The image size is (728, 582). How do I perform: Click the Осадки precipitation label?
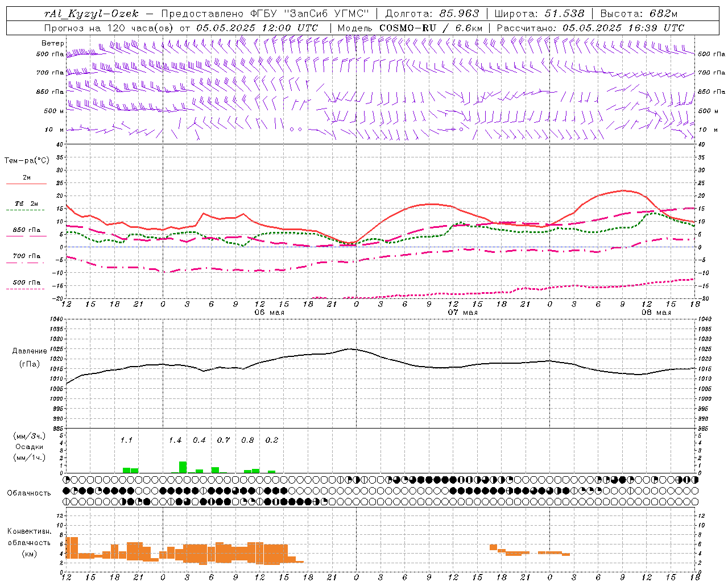point(29,447)
